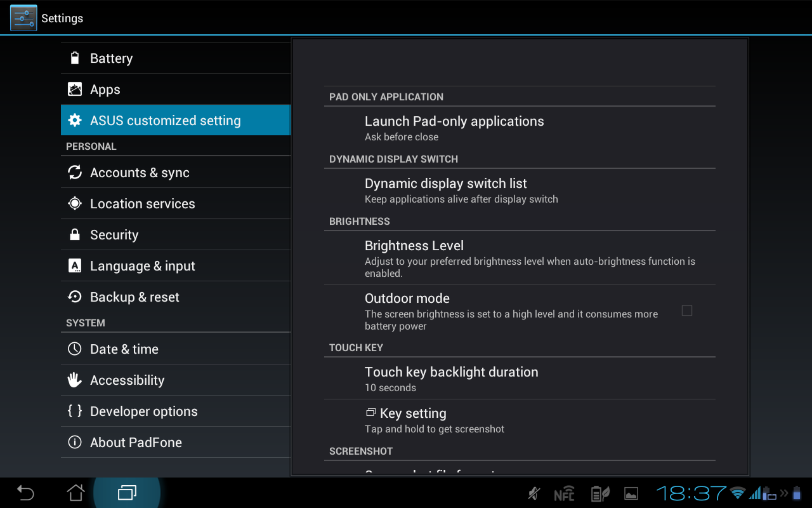
Task: Select ASUS customized setting category
Action: [176, 121]
